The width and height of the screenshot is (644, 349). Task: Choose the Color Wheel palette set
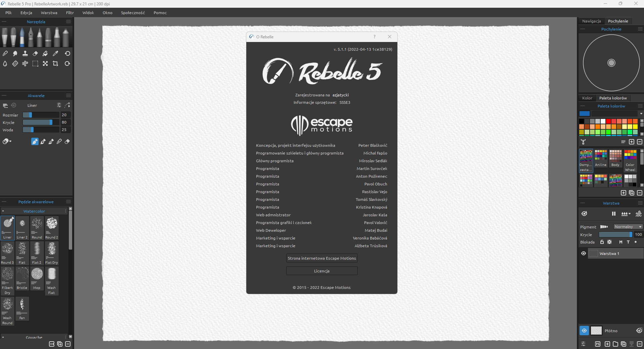coord(630,161)
